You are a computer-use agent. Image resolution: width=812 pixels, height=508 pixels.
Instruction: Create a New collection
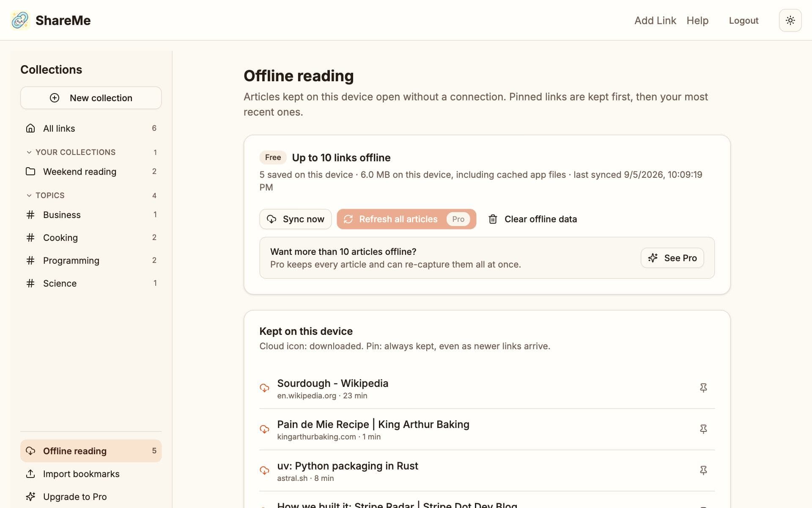click(91, 98)
